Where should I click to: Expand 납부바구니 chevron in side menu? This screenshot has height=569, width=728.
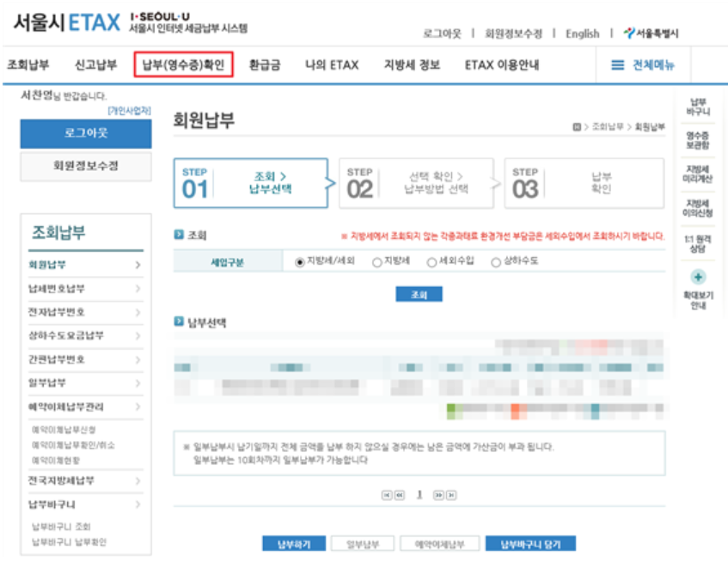[138, 504]
